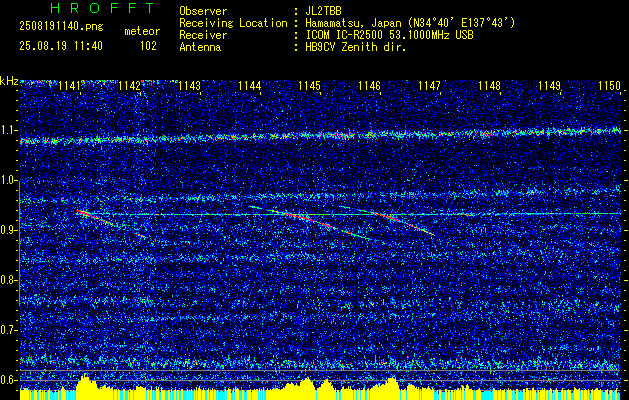Click the 'meteor' label

point(142,31)
